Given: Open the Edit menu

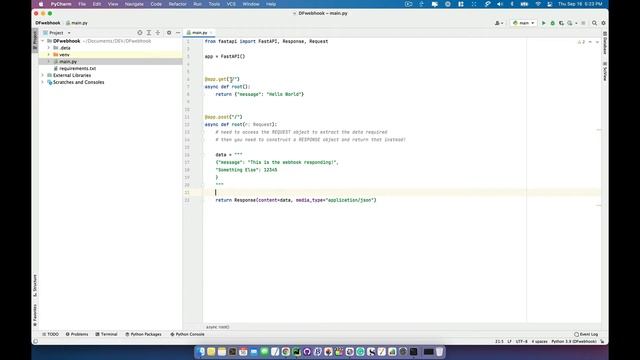Looking at the screenshot, I should coord(97,4).
